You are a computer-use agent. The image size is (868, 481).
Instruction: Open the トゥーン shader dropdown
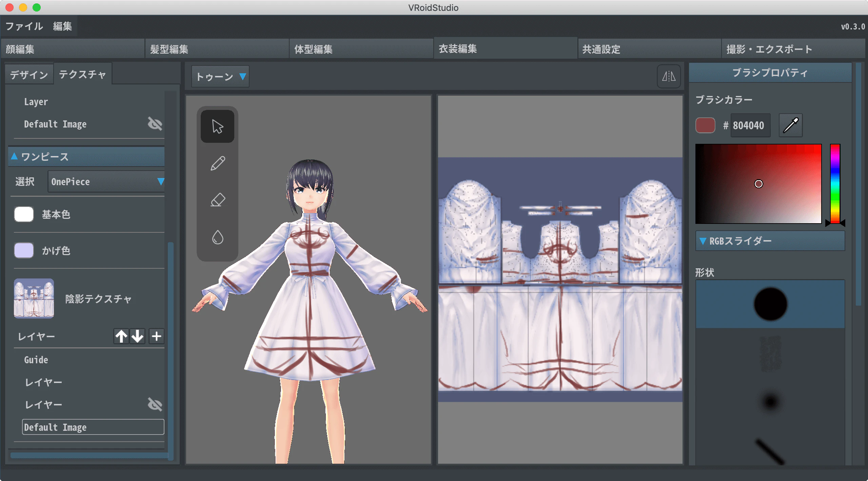click(x=220, y=77)
